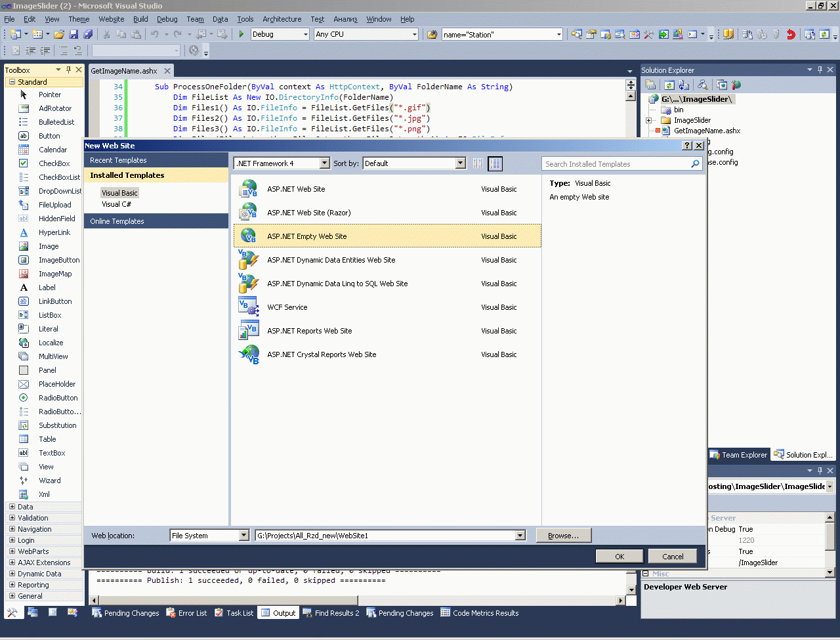Select ASP.NET Dynamic Data Entities Web Site template
840x640 pixels.
point(387,260)
